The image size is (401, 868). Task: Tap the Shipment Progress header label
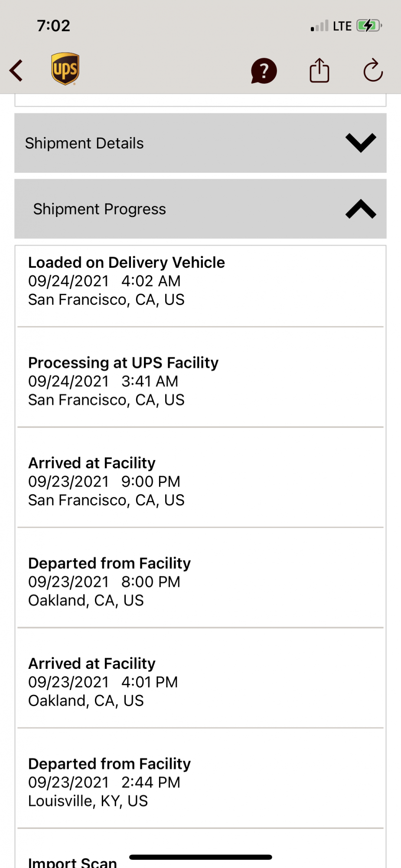point(100,209)
